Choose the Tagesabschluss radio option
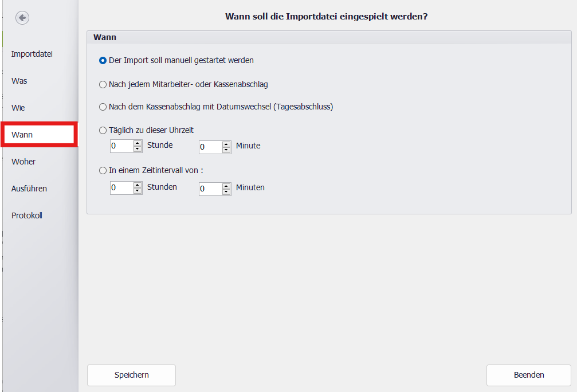This screenshot has width=577, height=392. [103, 107]
